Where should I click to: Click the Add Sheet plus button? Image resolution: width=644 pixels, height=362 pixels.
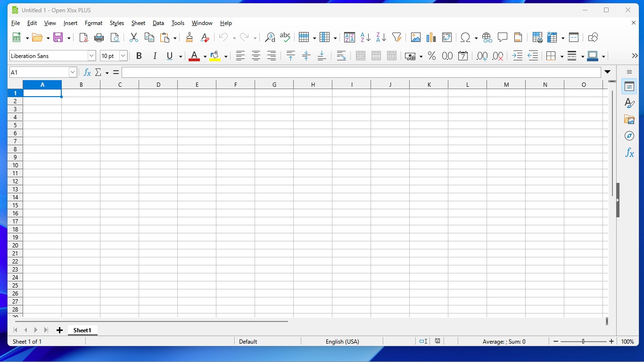(59, 330)
